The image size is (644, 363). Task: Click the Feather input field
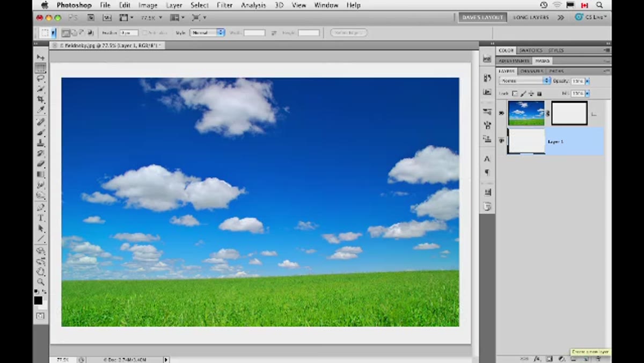(128, 33)
